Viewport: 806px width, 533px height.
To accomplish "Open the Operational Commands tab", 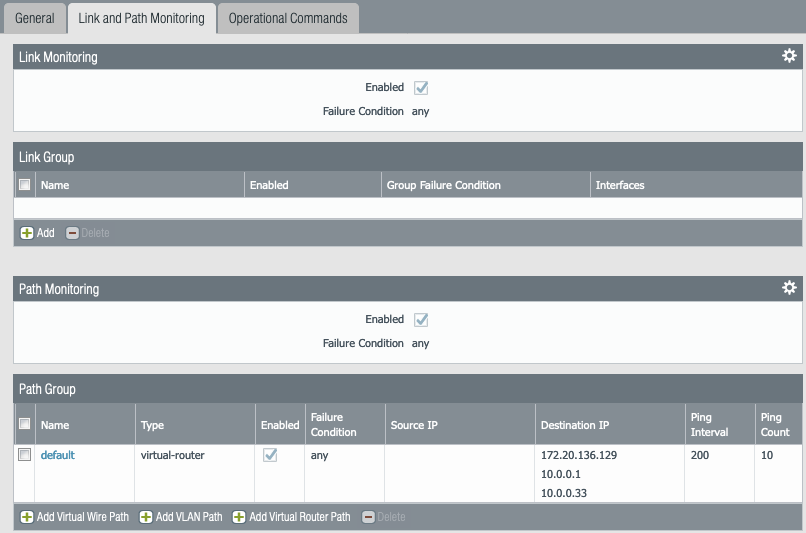I will point(288,18).
